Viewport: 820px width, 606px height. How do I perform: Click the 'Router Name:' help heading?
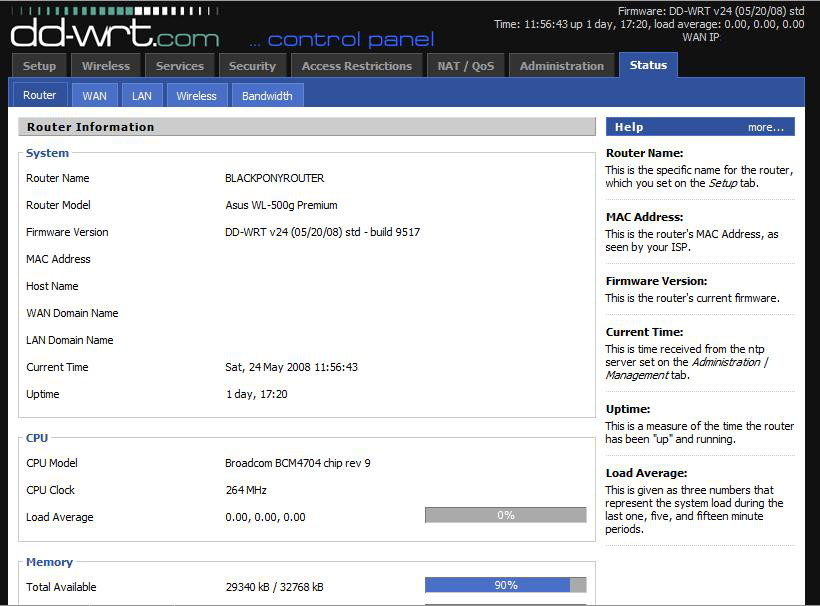(x=644, y=153)
